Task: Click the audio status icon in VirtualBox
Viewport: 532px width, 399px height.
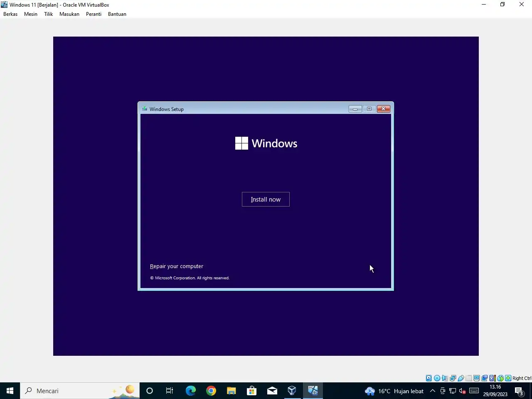Action: pos(445,378)
